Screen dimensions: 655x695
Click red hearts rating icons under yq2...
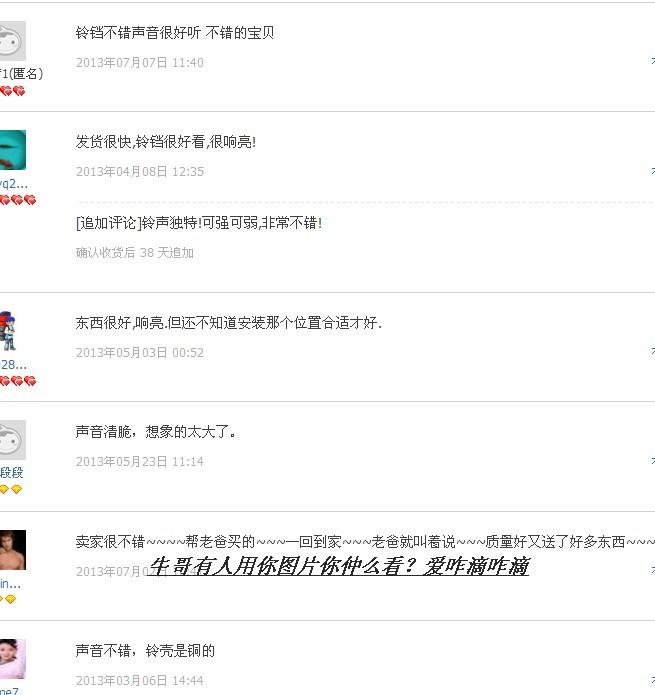[18, 200]
